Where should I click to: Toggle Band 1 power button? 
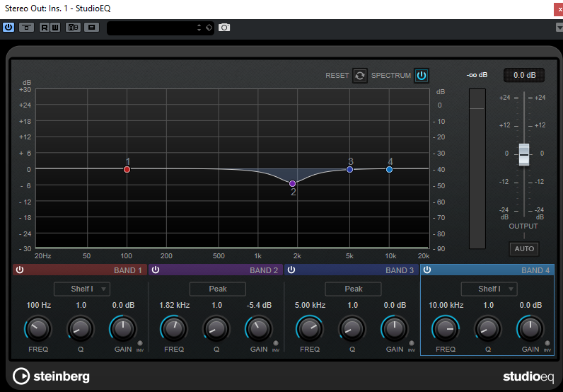pyautogui.click(x=20, y=270)
